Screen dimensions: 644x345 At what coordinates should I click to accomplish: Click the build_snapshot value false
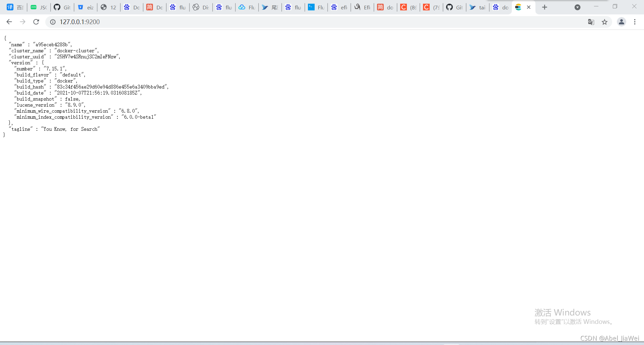[72, 99]
